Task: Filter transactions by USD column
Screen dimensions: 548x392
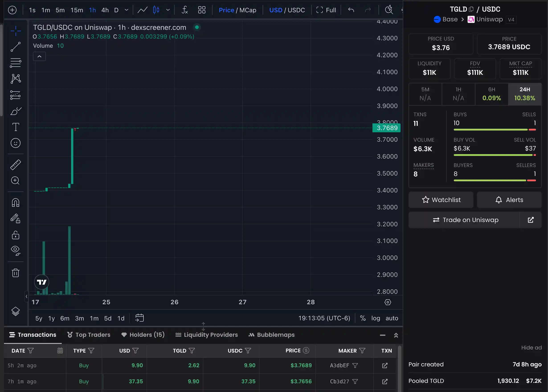Action: [135, 351]
